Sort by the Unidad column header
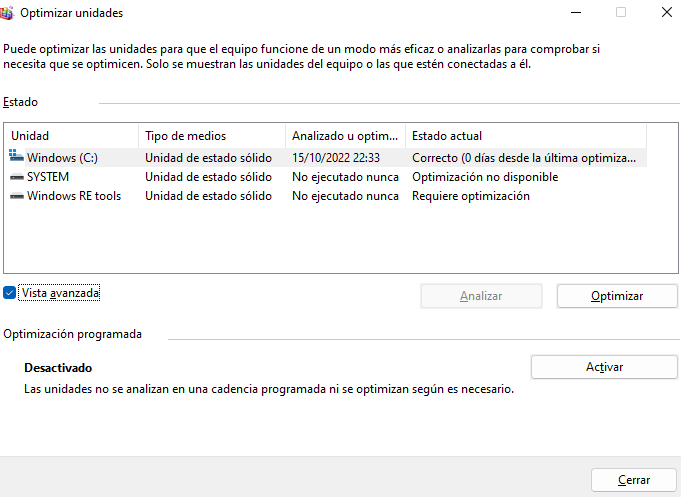This screenshot has height=497, width=681. (72, 136)
